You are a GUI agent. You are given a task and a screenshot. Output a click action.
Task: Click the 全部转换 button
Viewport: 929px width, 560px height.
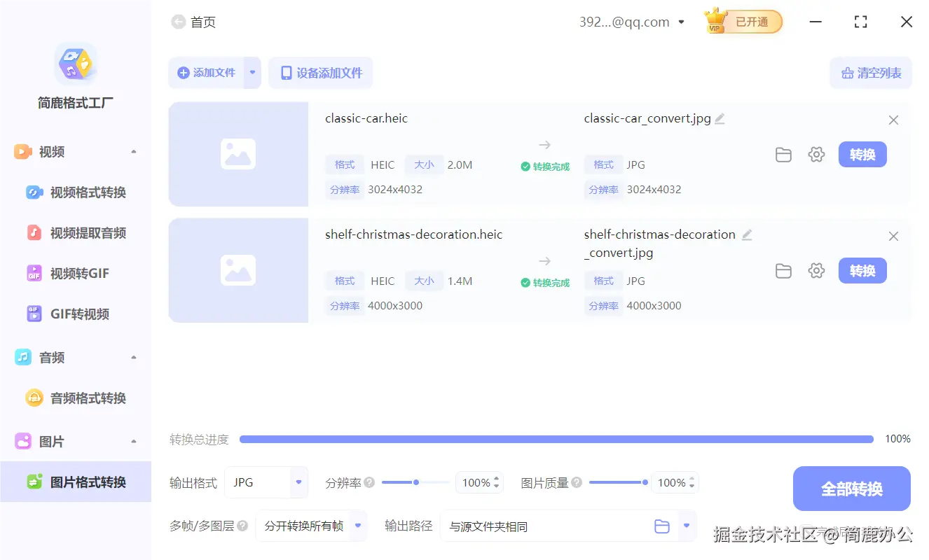(x=852, y=489)
